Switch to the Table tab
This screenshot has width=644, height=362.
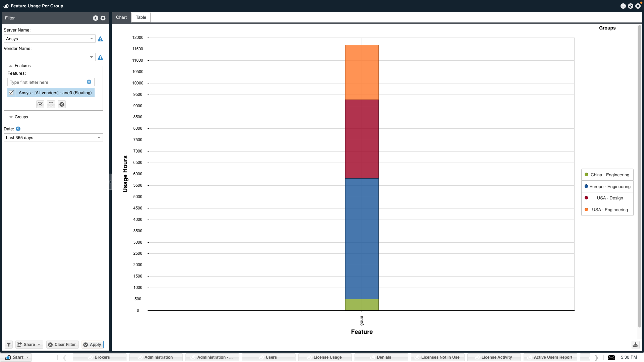coord(141,17)
